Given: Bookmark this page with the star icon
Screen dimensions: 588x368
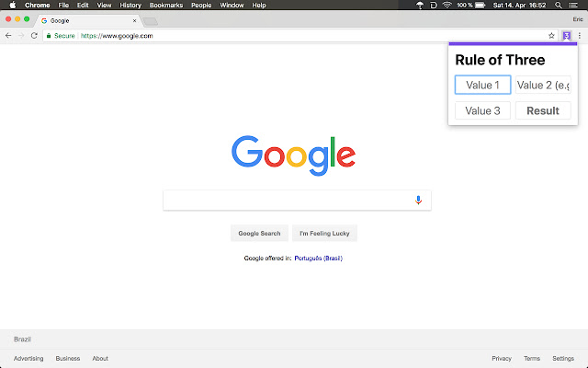Looking at the screenshot, I should point(551,36).
